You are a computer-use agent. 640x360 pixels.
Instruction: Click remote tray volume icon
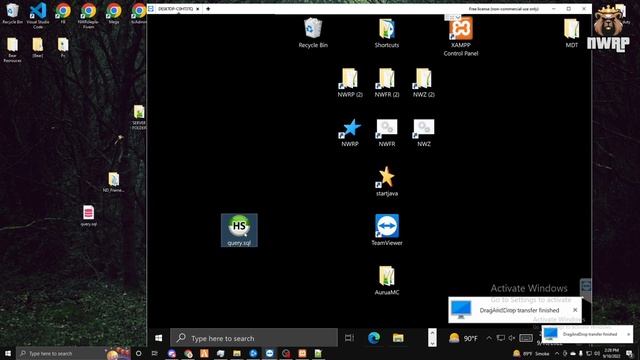[512, 338]
